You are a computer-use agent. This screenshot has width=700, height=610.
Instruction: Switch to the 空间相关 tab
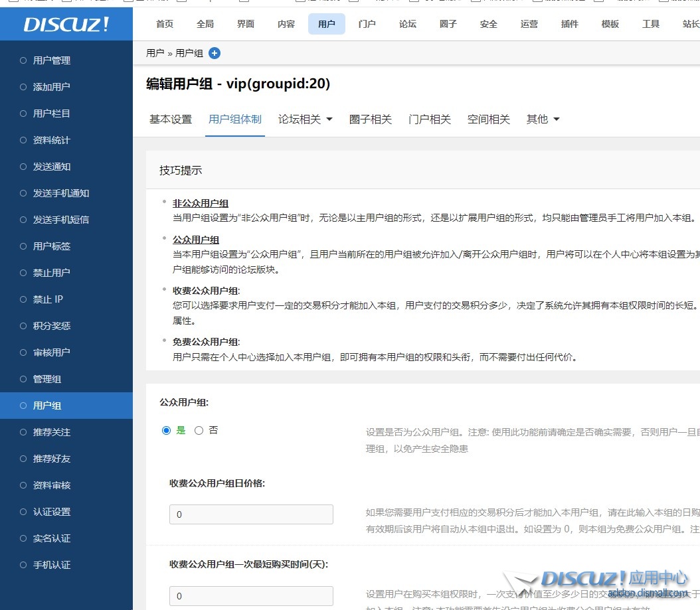point(488,119)
